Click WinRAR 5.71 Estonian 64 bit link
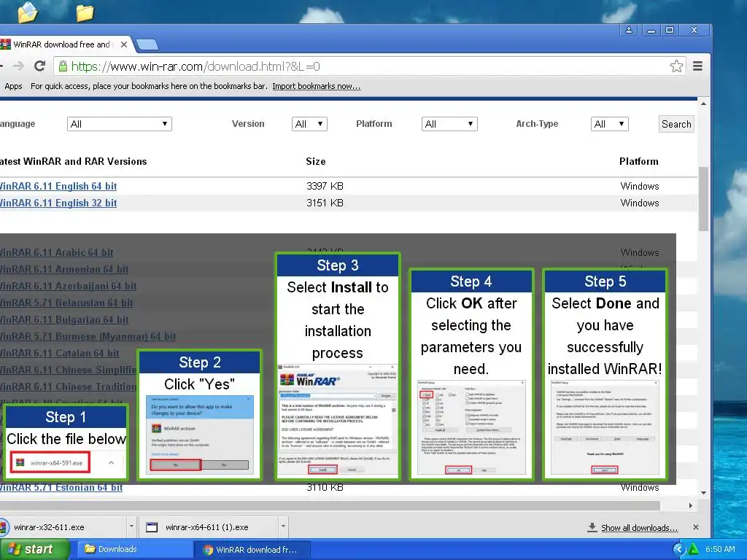This screenshot has width=747, height=560. click(x=61, y=488)
